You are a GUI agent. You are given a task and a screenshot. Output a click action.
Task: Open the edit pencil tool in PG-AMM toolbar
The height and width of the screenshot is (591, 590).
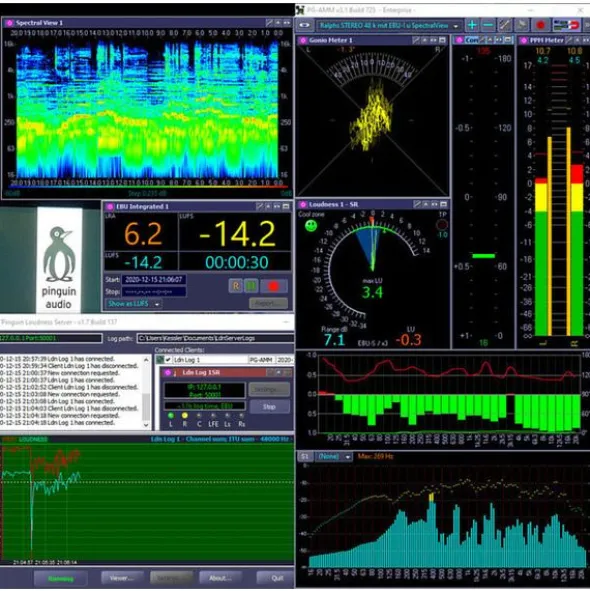pos(505,25)
